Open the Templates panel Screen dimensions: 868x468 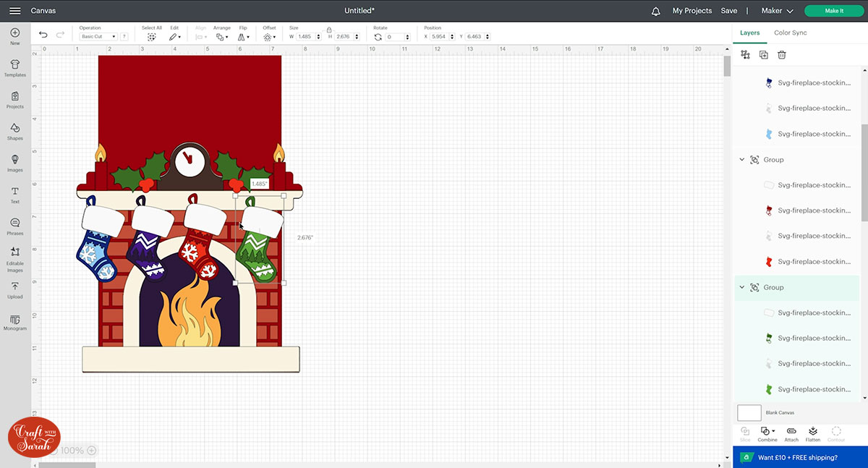click(x=15, y=67)
